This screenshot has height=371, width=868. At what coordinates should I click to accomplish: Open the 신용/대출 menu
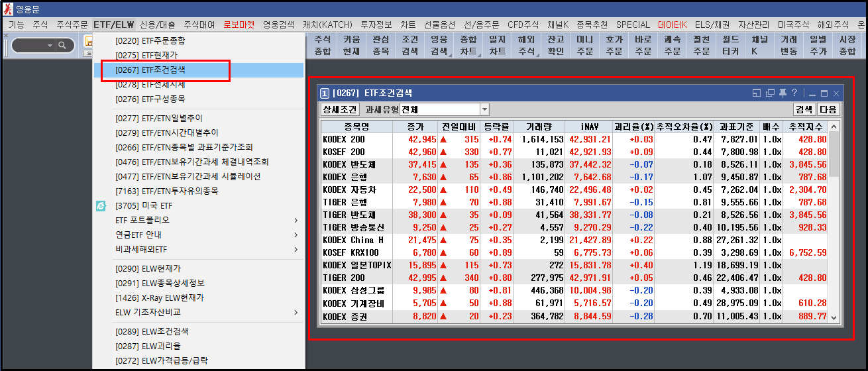[158, 25]
